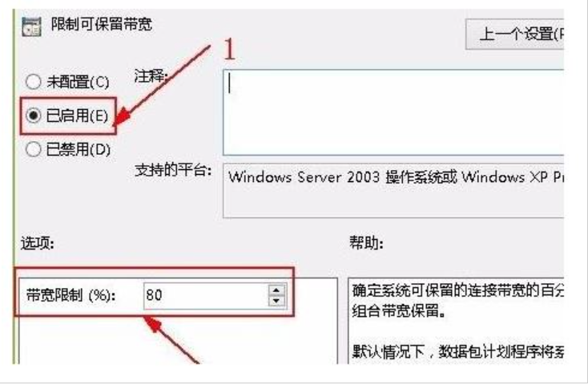Click the 默认情况下 paragraph in help text
Viewport: 588px width, 385px height.
457,351
